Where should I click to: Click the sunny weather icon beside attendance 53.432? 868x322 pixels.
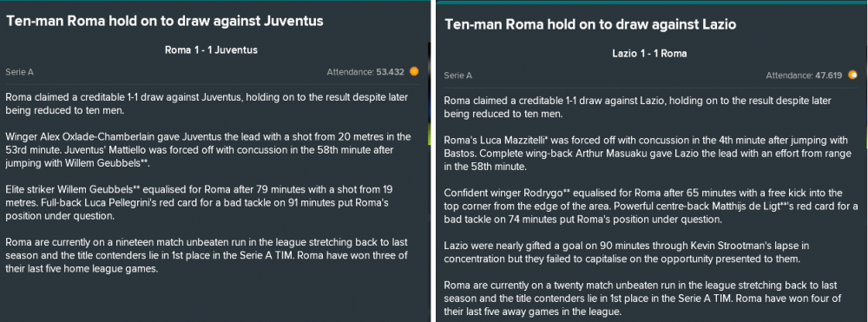(413, 72)
